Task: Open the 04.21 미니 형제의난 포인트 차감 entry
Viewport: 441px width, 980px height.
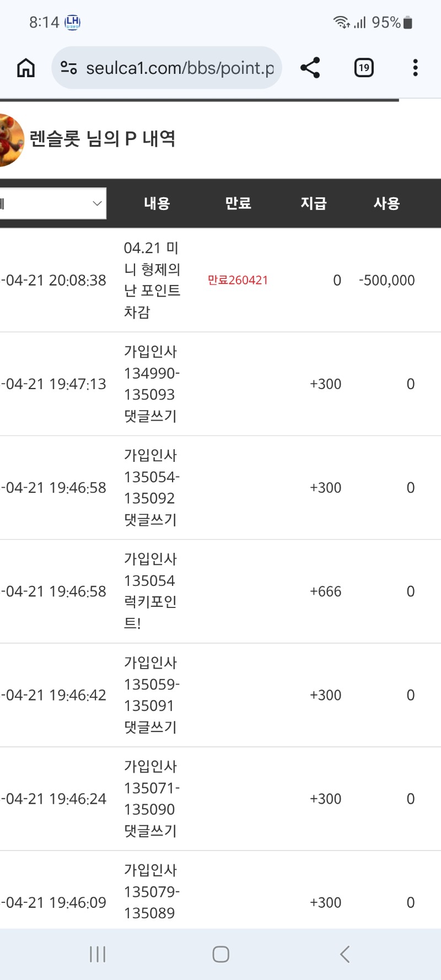Action: [x=152, y=280]
